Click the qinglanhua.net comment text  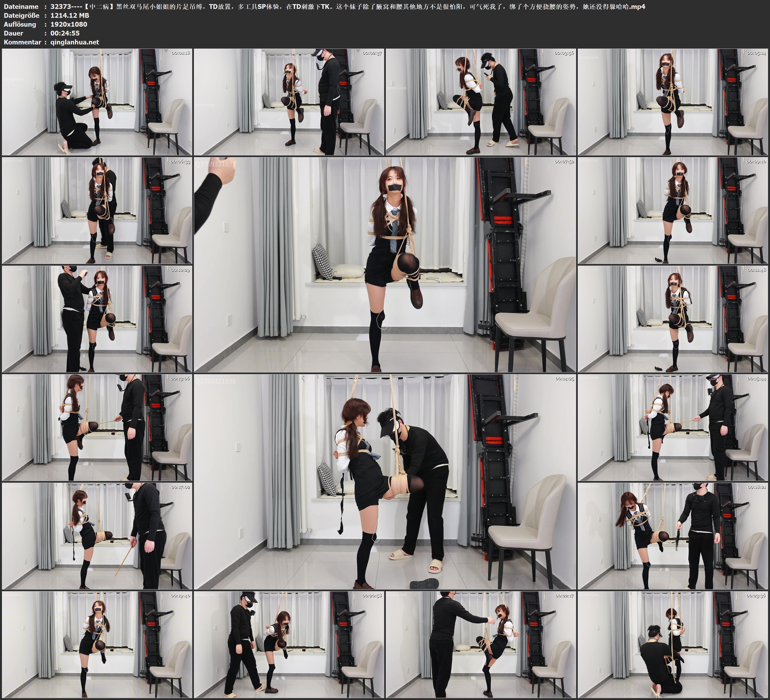click(75, 42)
